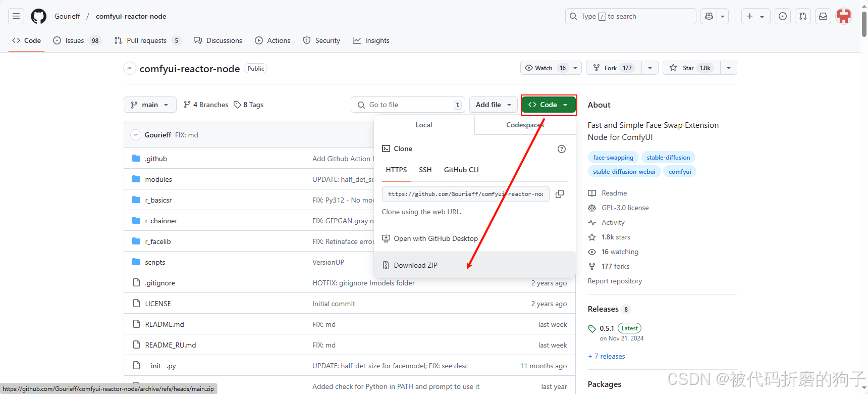Select the SSH clone option

(425, 170)
